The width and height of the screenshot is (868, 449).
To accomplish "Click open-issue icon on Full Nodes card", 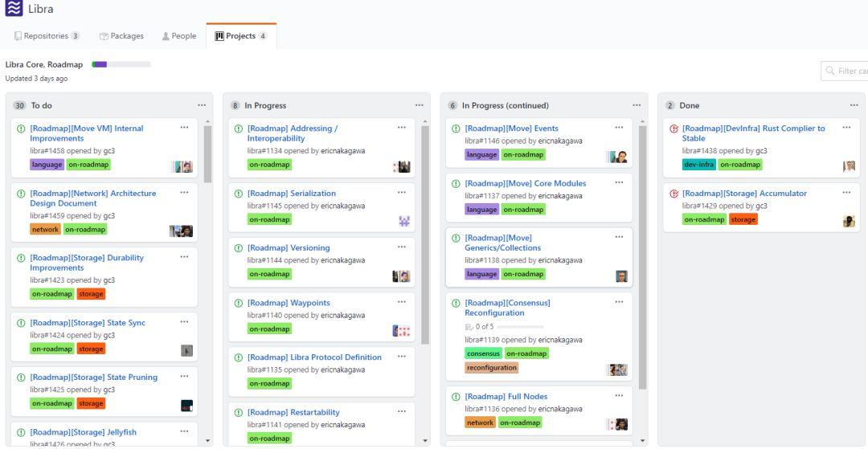I will (x=457, y=397).
